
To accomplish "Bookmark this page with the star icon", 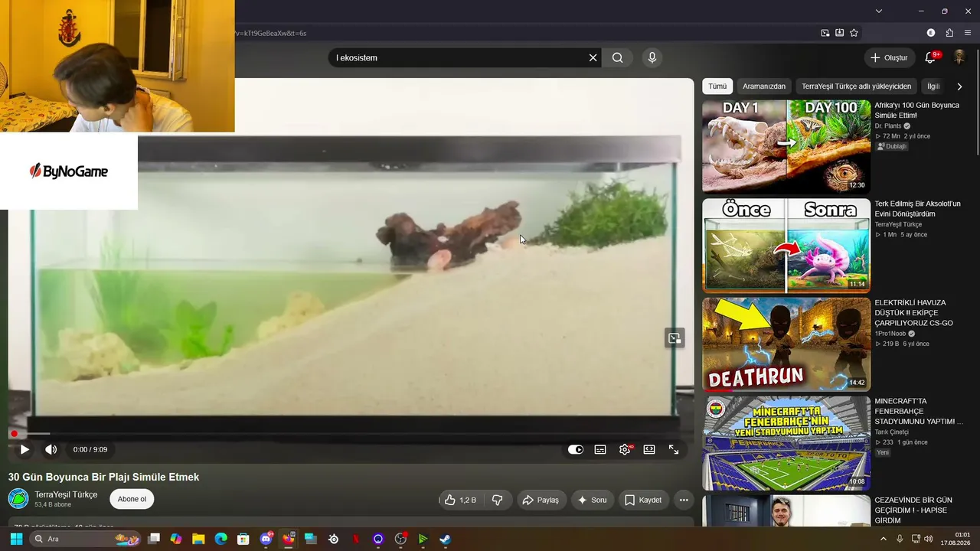I will pyautogui.click(x=854, y=33).
